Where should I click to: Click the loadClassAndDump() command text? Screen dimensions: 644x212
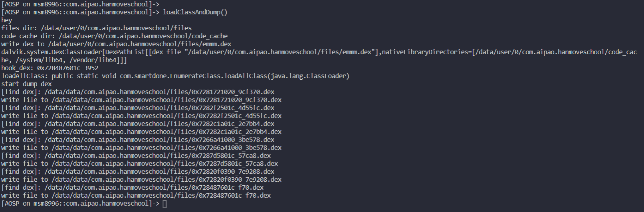click(195, 12)
